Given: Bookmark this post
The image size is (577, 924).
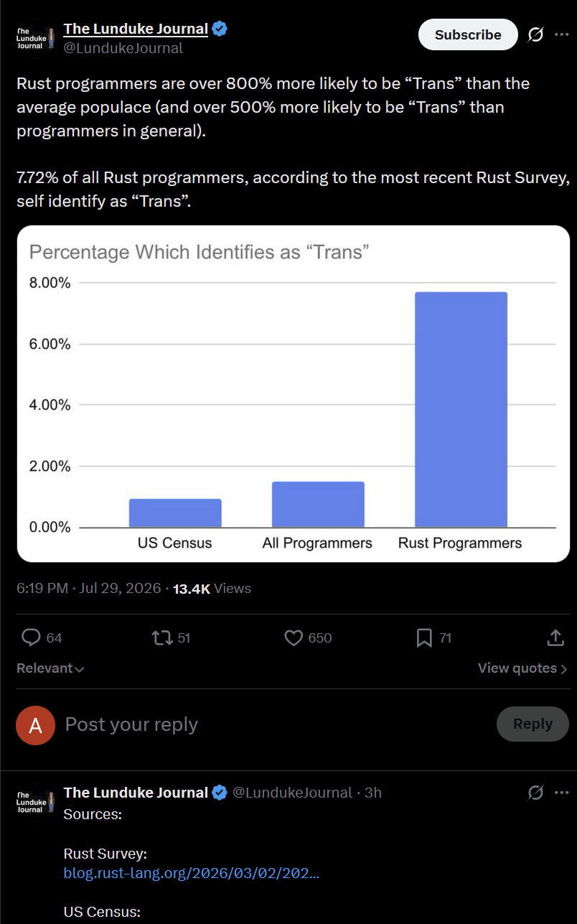Looking at the screenshot, I should (424, 638).
